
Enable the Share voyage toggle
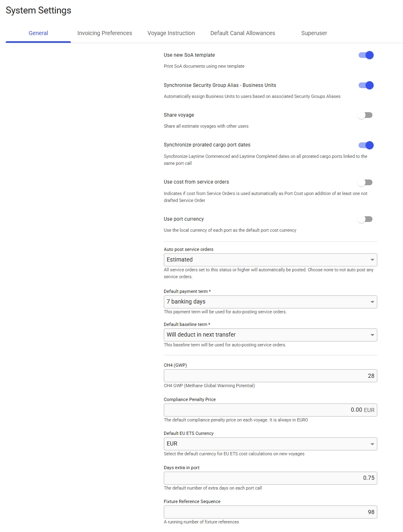click(365, 115)
